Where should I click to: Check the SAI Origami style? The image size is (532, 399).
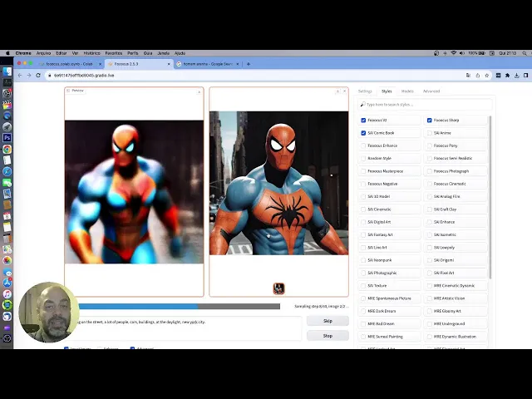(x=430, y=260)
